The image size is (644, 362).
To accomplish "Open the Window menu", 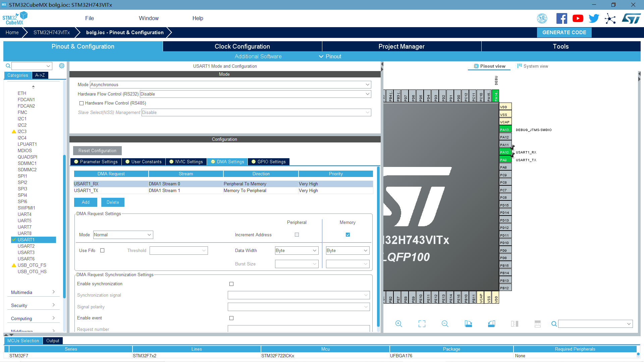I will (149, 18).
